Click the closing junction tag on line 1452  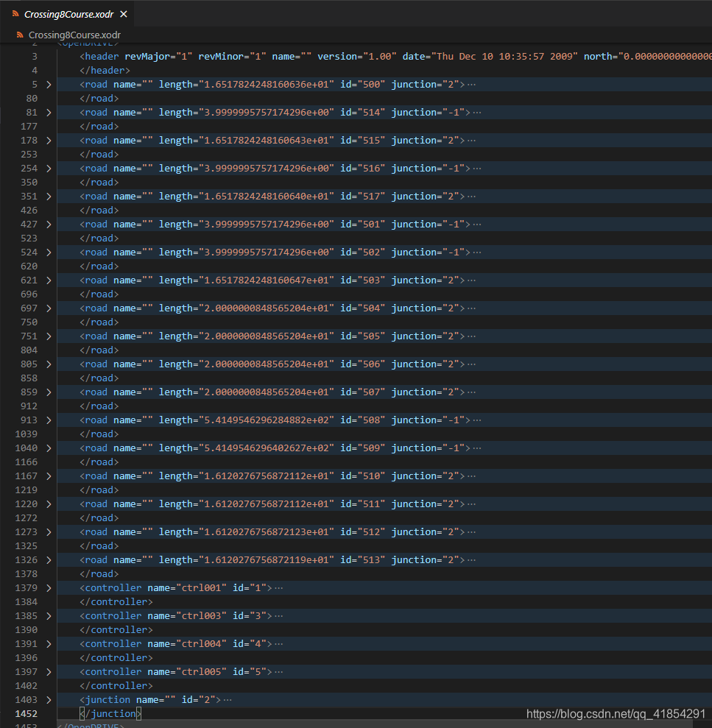(x=110, y=713)
